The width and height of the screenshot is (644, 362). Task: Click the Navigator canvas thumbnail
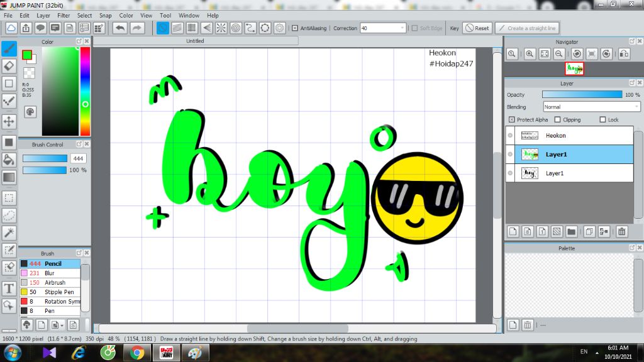(574, 69)
